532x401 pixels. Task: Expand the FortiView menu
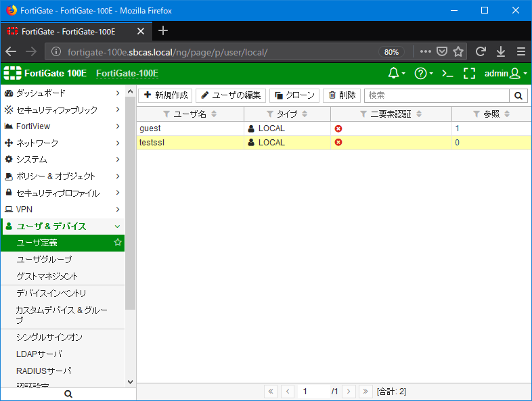click(x=63, y=126)
